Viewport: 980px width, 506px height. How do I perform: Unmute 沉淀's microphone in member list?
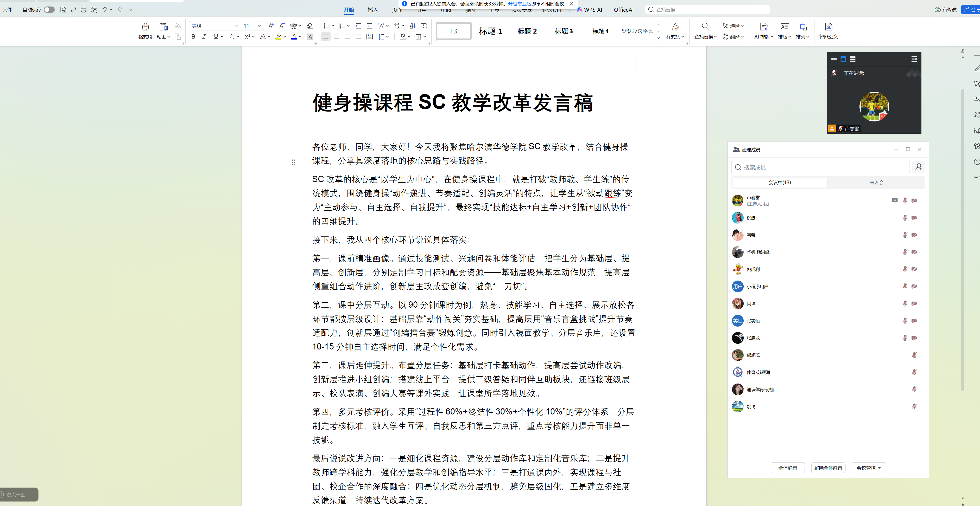(x=905, y=218)
